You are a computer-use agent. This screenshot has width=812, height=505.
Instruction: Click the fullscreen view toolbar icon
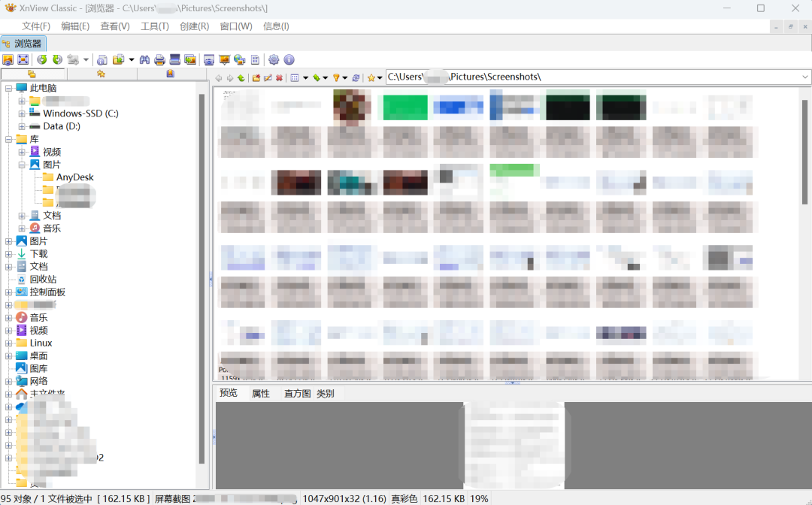tap(23, 59)
